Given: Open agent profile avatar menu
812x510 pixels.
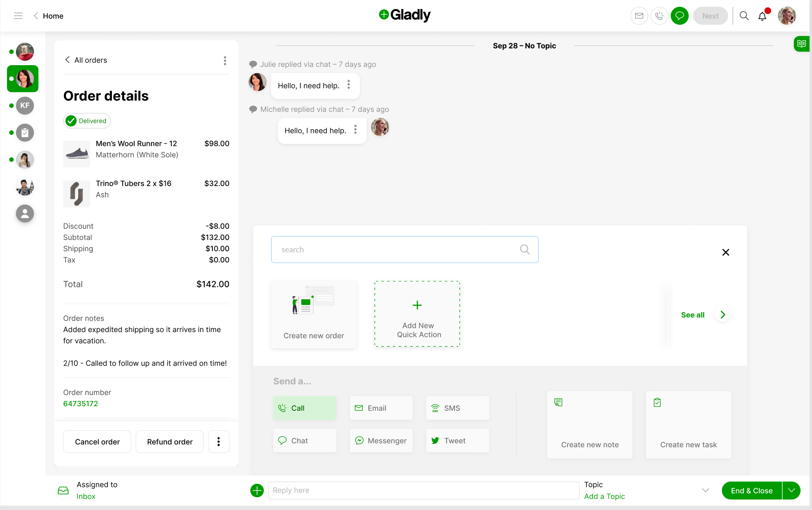Looking at the screenshot, I should point(787,16).
